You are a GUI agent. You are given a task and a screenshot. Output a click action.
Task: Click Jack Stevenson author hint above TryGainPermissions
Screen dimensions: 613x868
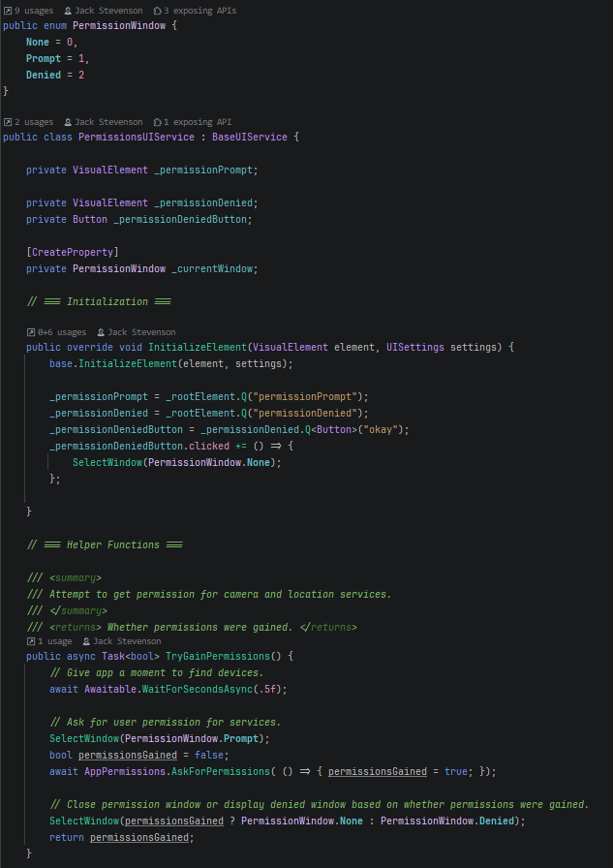[x=122, y=641]
